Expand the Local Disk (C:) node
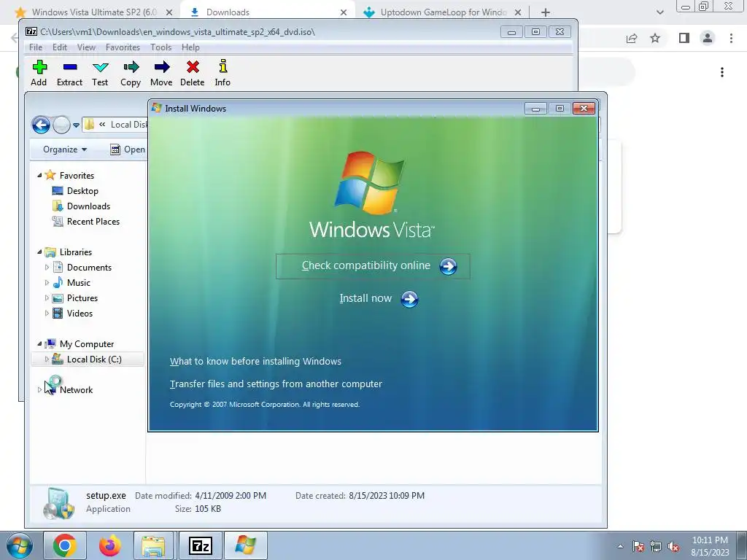Viewport: 747px width, 560px height. tap(47, 359)
